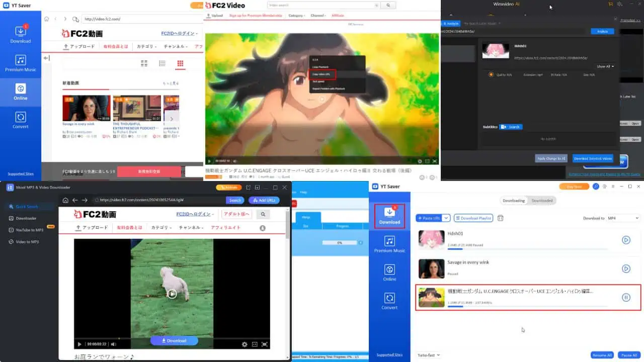Go back in Itkool browser toolbar
The image size is (644, 362).
pyautogui.click(x=75, y=200)
